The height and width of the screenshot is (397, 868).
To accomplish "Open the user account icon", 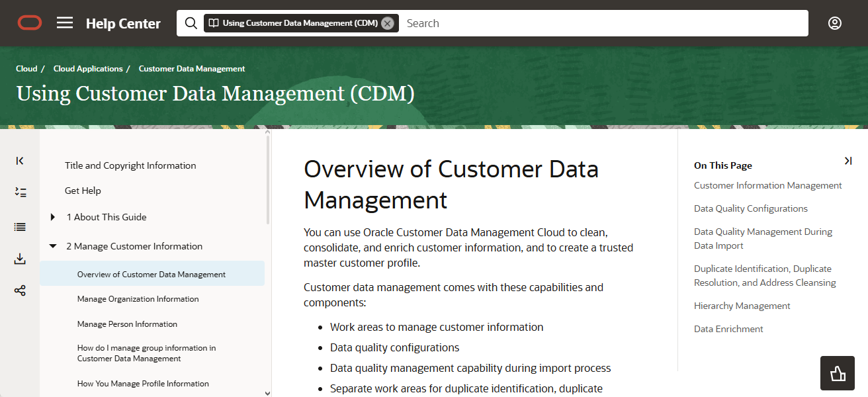I will click(x=834, y=22).
